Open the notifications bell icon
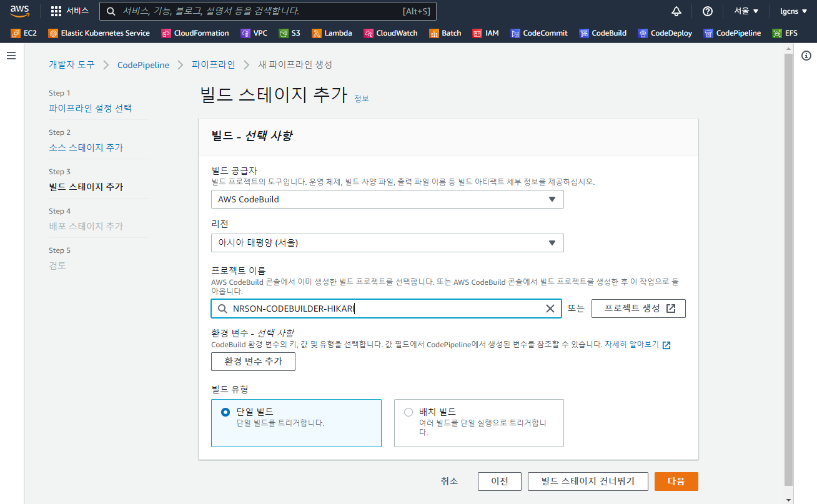Screen dimensions: 817x504 (x=676, y=11)
